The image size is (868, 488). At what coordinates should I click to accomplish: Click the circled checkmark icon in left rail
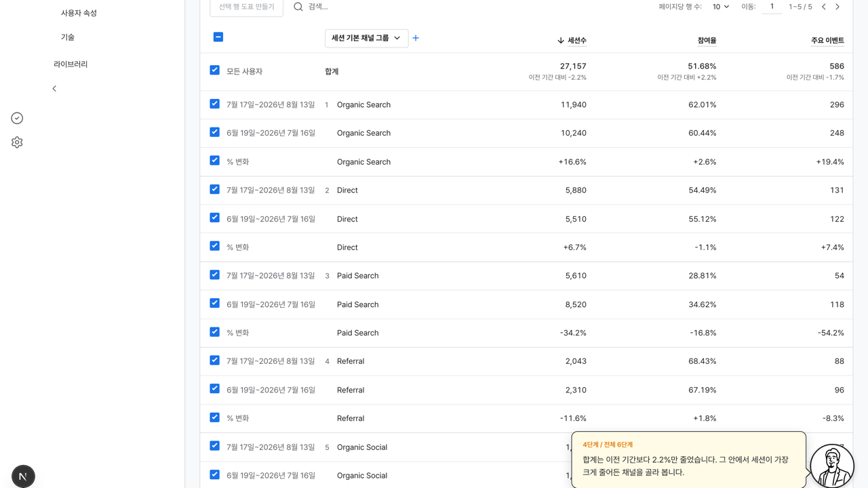click(17, 118)
